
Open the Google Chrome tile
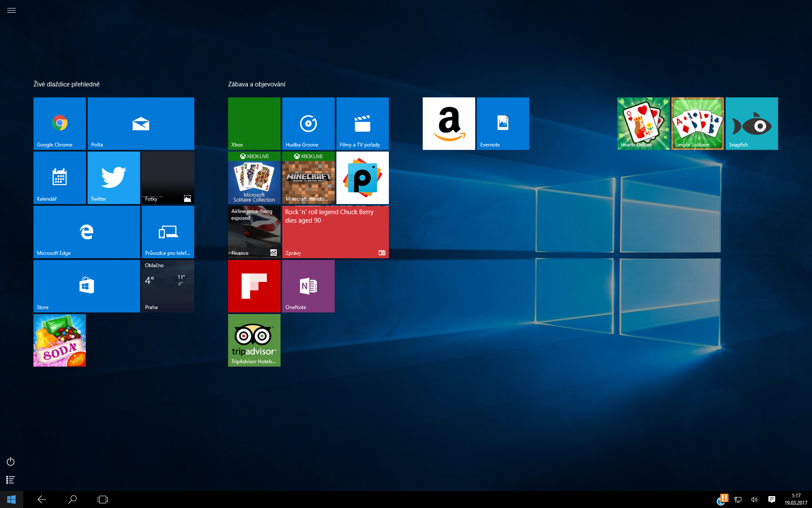pyautogui.click(x=60, y=124)
